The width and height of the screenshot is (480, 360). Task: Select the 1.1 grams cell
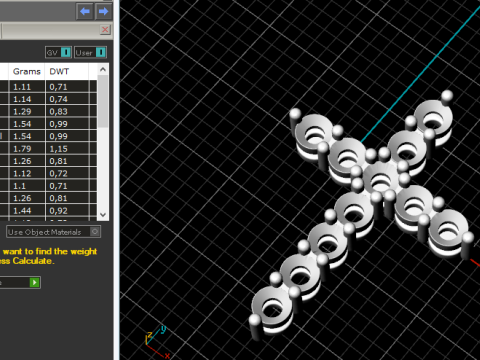click(x=27, y=186)
